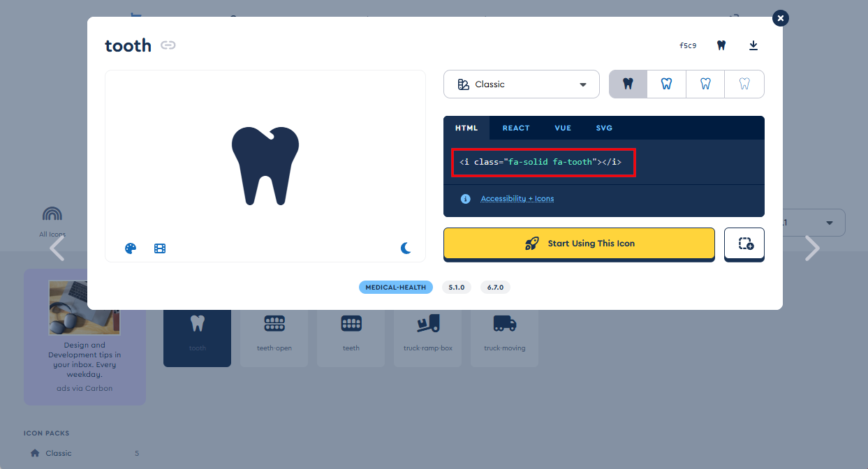This screenshot has width=868, height=469.
Task: Select the solid tooth style
Action: click(x=628, y=84)
